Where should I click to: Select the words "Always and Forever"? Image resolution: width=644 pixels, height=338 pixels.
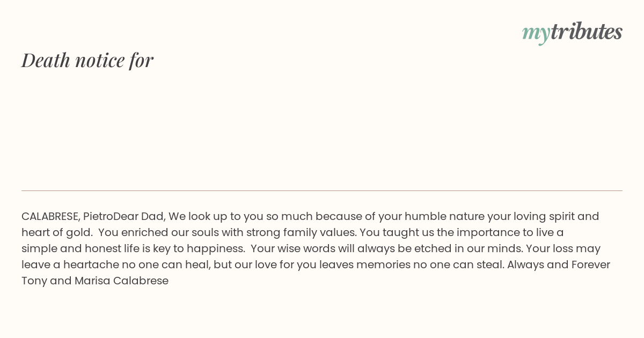pyautogui.click(x=559, y=265)
